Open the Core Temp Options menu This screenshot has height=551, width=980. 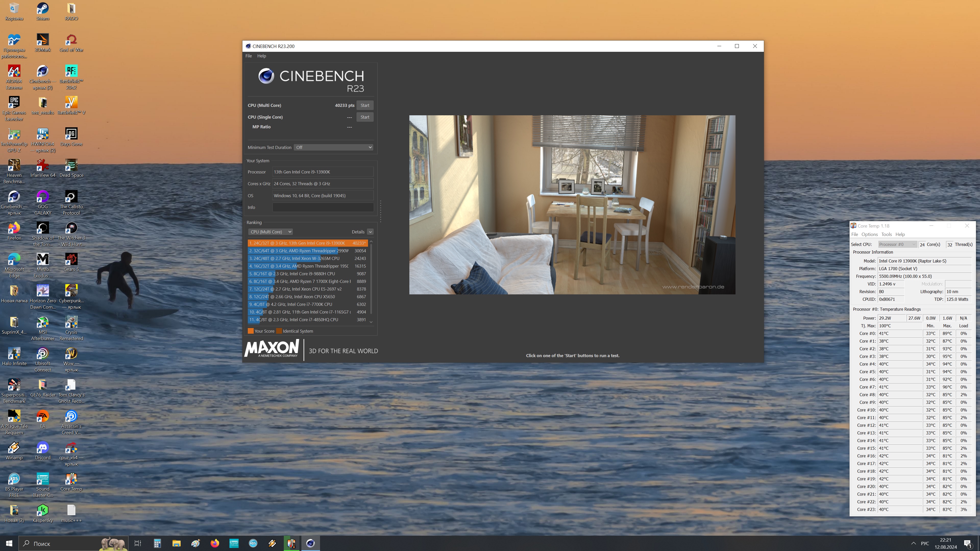(x=869, y=234)
